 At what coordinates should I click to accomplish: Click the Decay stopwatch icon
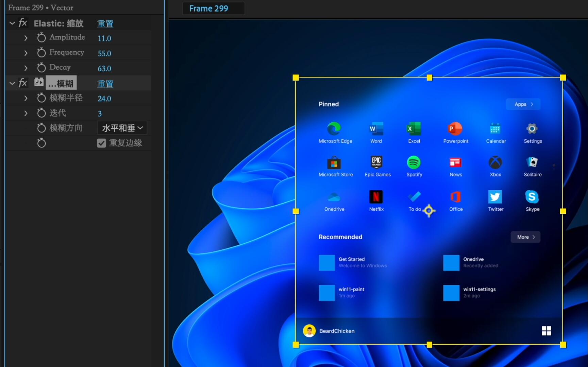coord(41,68)
